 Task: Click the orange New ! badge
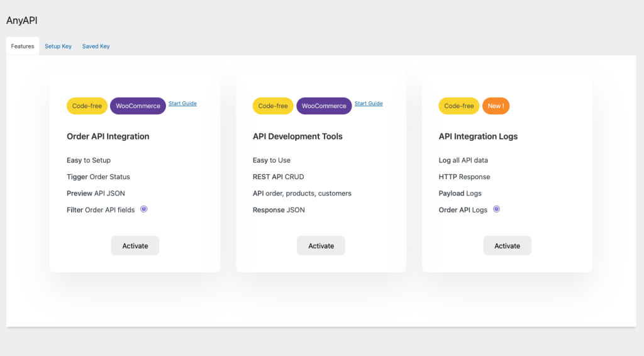496,106
